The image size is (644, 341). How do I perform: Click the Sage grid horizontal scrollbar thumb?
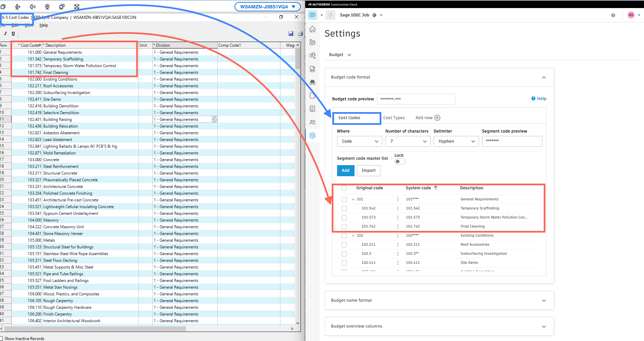pyautogui.click(x=95, y=329)
